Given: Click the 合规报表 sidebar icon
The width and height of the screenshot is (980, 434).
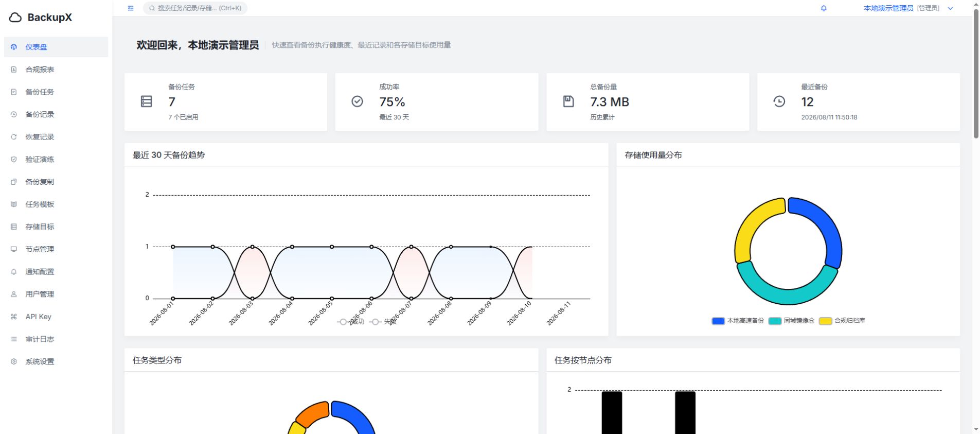Looking at the screenshot, I should click(x=14, y=70).
